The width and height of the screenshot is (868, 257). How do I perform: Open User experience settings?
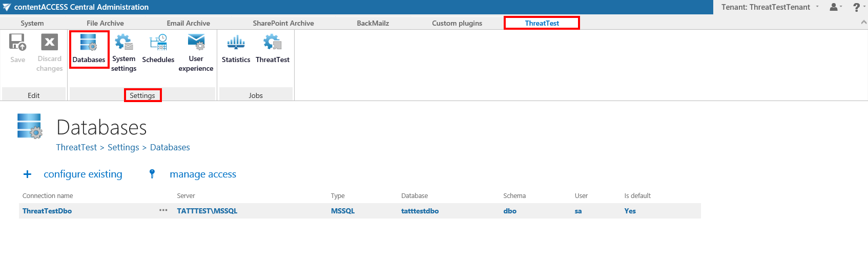[x=196, y=43]
